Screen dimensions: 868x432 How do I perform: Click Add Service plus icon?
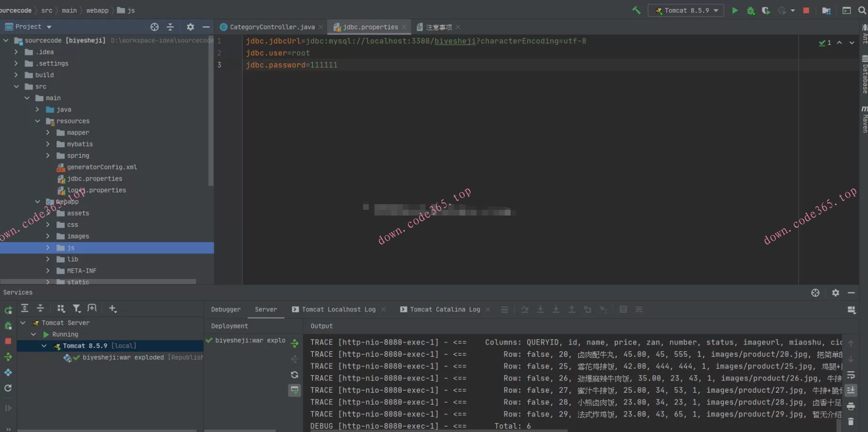click(x=113, y=309)
